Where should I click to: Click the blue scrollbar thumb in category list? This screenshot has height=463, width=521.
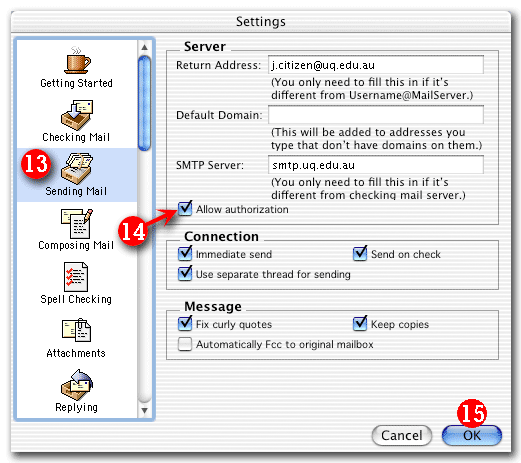144,103
